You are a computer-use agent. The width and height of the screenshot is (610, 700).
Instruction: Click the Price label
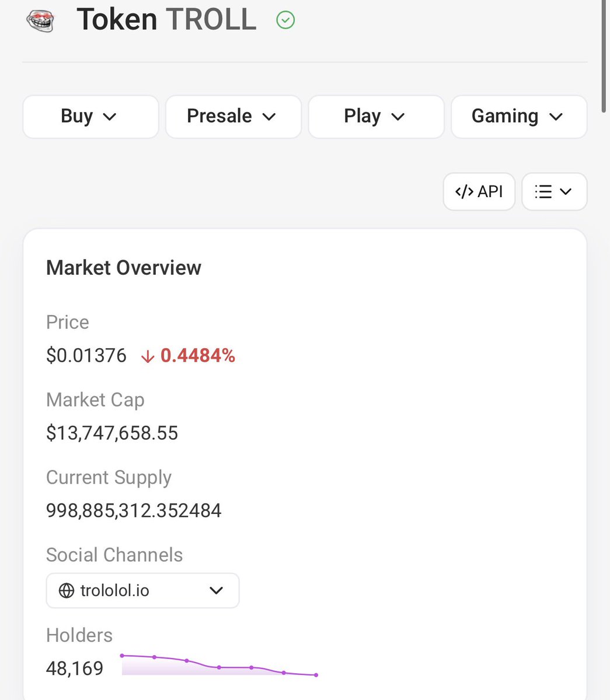(x=68, y=322)
